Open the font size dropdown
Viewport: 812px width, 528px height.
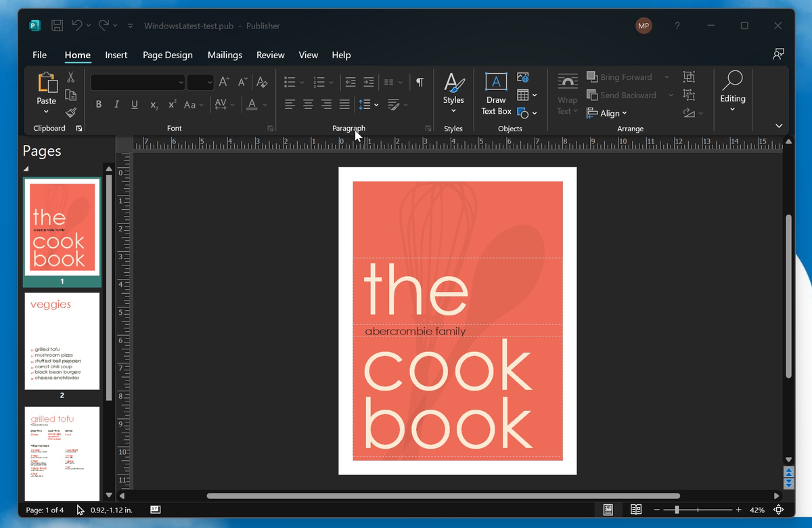210,83
